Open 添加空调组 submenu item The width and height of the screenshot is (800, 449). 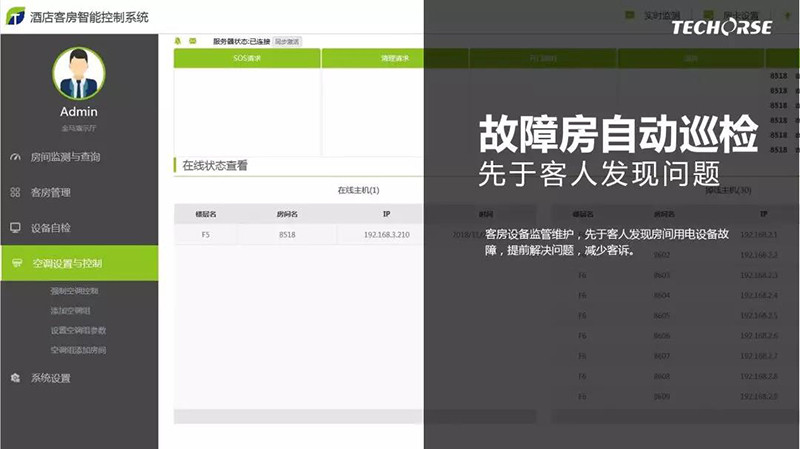coord(70,310)
